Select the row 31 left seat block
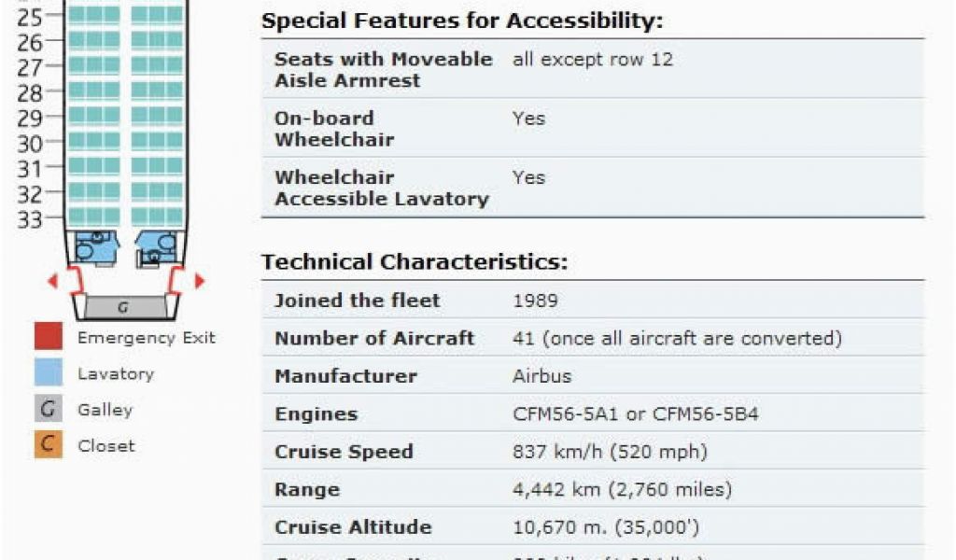The image size is (956, 560). pos(94,166)
